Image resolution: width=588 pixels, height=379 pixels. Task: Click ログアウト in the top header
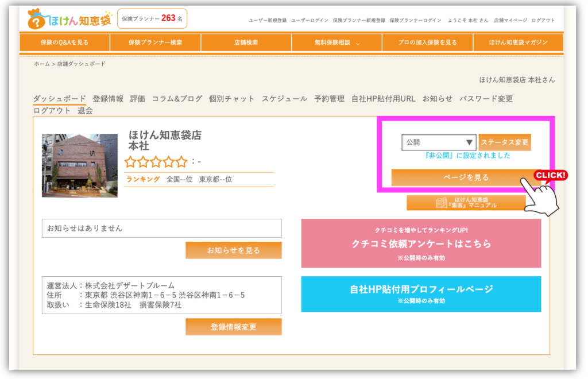[543, 20]
